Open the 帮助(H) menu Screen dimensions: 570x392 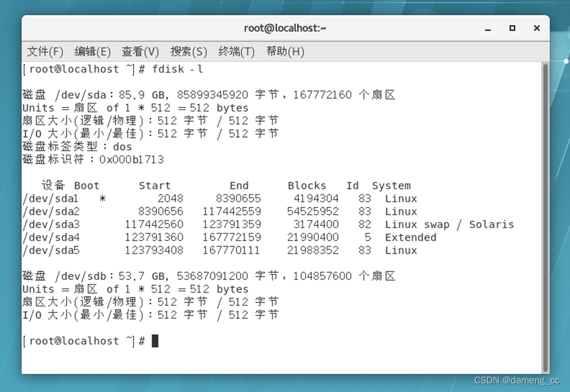[x=285, y=51]
